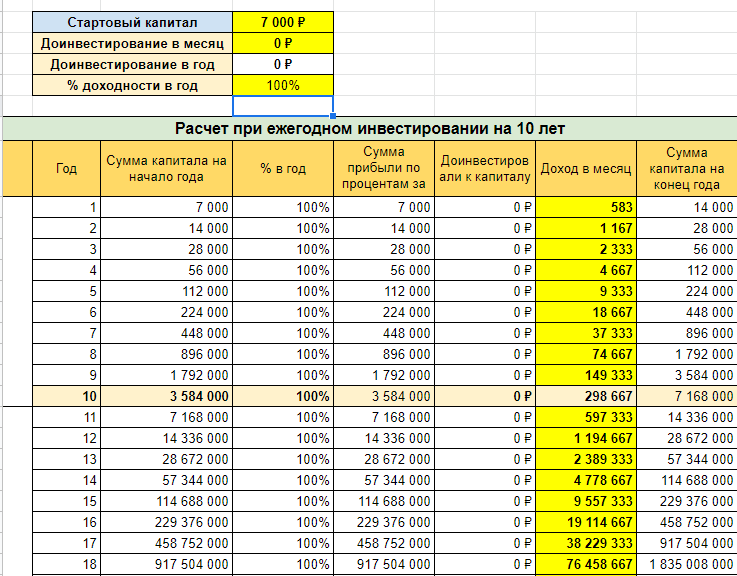Viewport: 737px width, 576px height.
Task: Click the 'Год' column header
Action: pyautogui.click(x=66, y=168)
